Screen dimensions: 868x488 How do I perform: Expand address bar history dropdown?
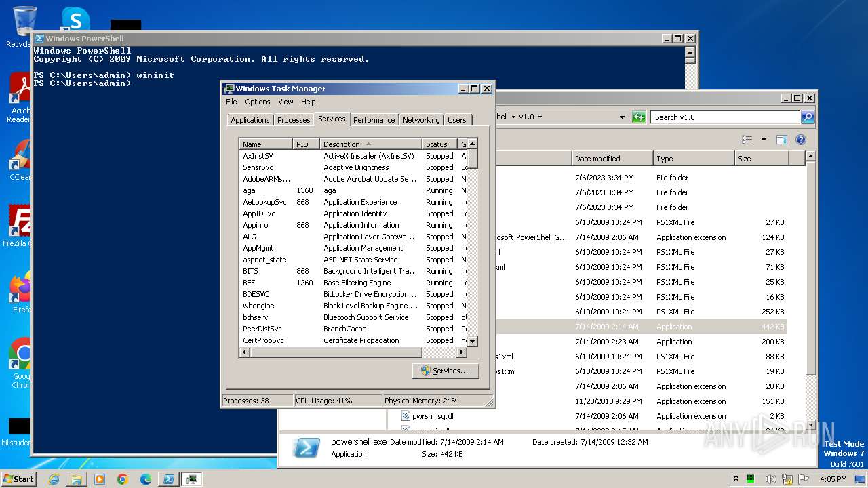point(622,117)
